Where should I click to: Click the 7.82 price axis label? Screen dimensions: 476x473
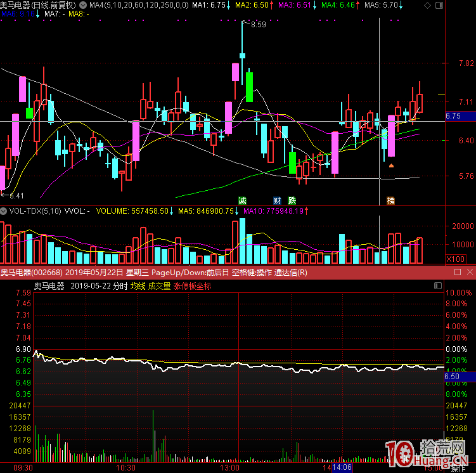point(466,63)
